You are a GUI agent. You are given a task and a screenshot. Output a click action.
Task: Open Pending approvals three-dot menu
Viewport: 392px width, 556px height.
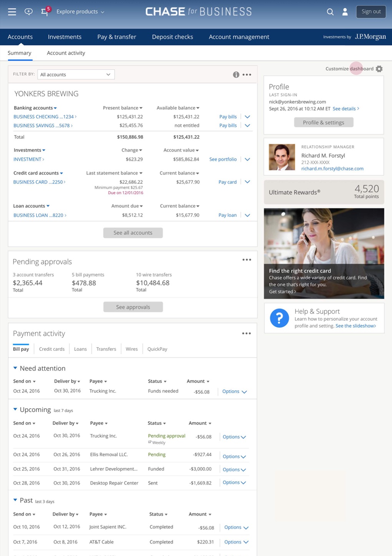[247, 260]
